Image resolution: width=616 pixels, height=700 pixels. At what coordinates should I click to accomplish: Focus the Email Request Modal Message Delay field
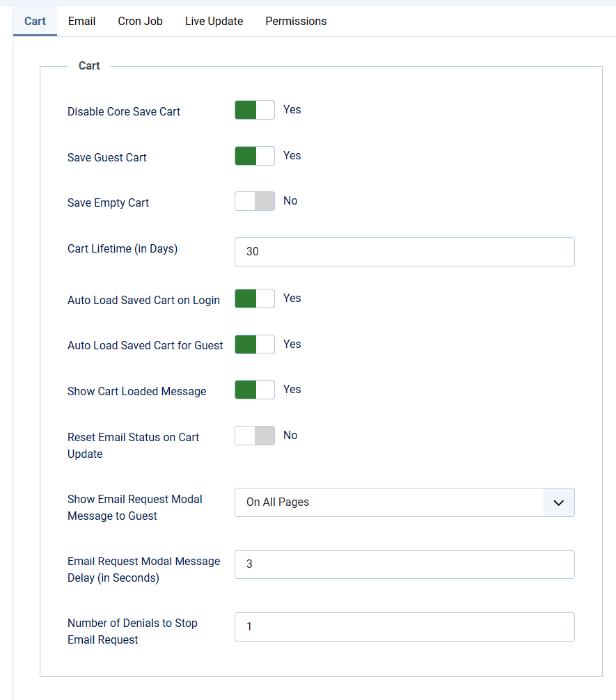[x=404, y=565]
